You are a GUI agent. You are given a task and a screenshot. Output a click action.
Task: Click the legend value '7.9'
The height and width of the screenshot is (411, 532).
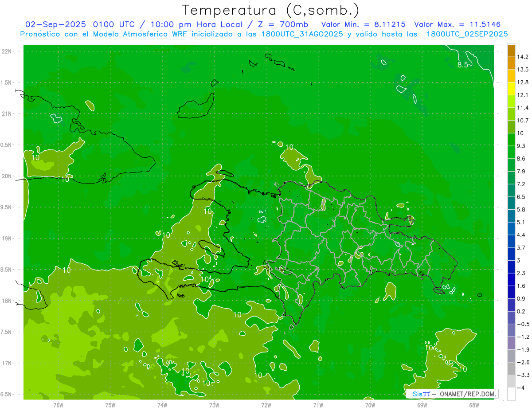coord(521,171)
